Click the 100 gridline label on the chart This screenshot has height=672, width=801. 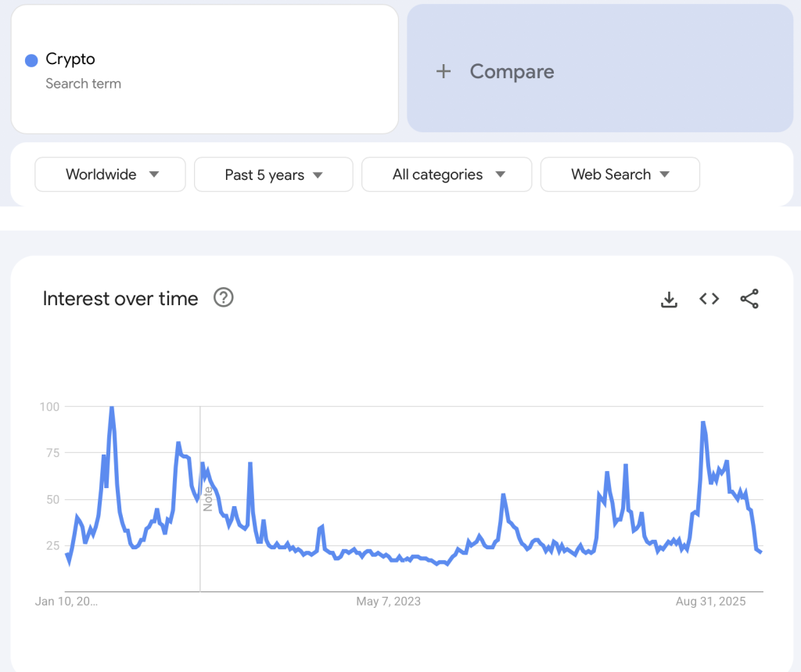pyautogui.click(x=48, y=407)
